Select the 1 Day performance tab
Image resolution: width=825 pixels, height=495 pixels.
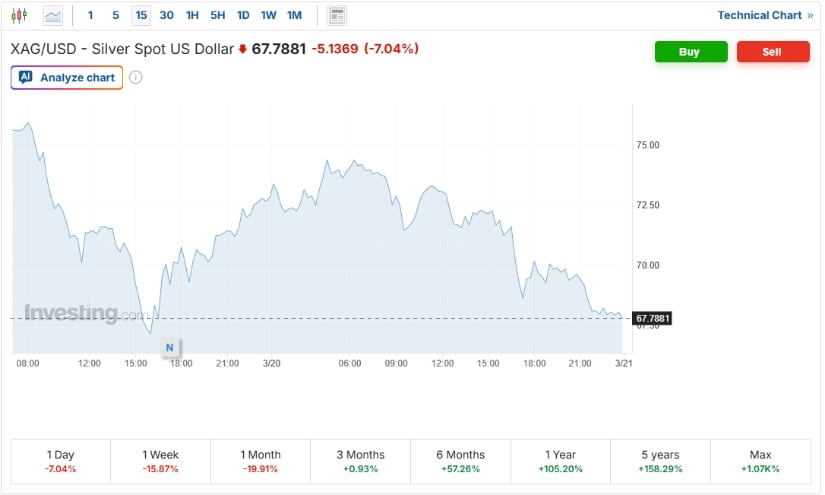click(60, 461)
